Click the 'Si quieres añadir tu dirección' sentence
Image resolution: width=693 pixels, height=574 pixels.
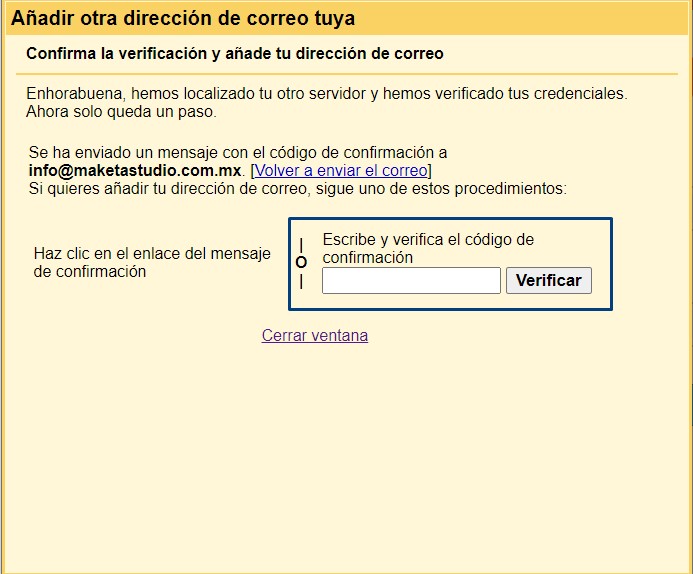(298, 187)
